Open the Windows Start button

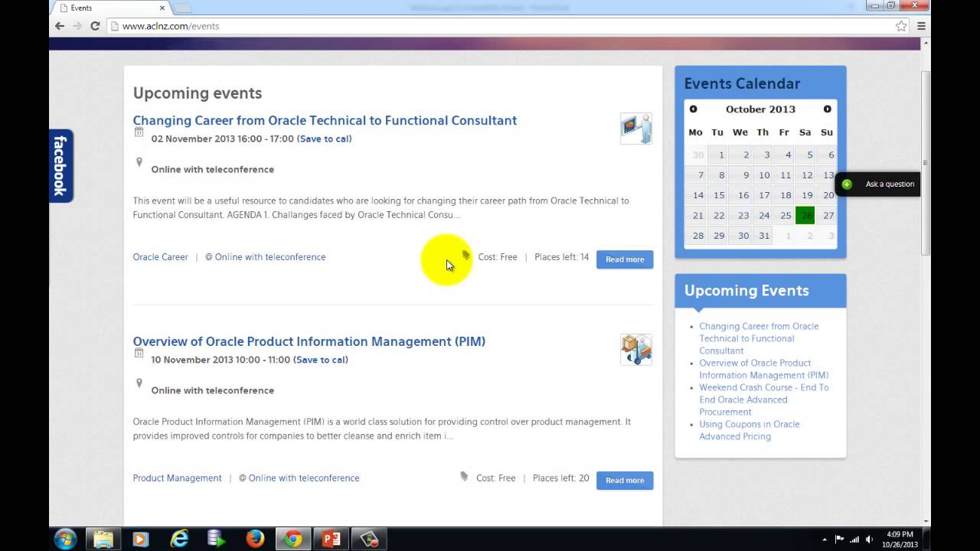pos(65,539)
